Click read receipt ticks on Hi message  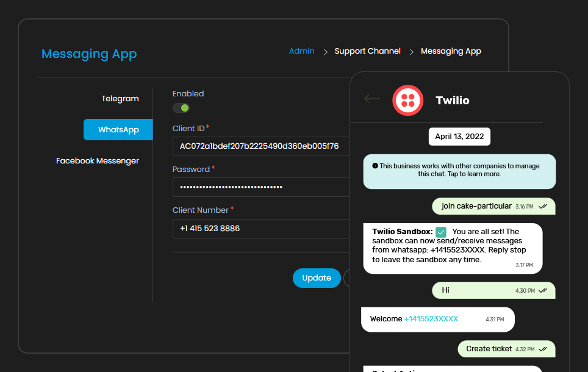[x=543, y=290]
